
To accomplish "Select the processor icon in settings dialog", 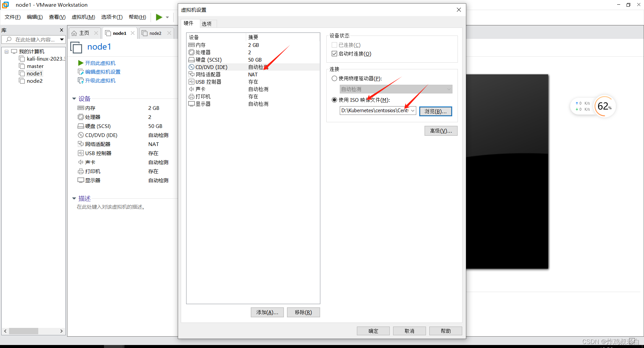I will 192,52.
